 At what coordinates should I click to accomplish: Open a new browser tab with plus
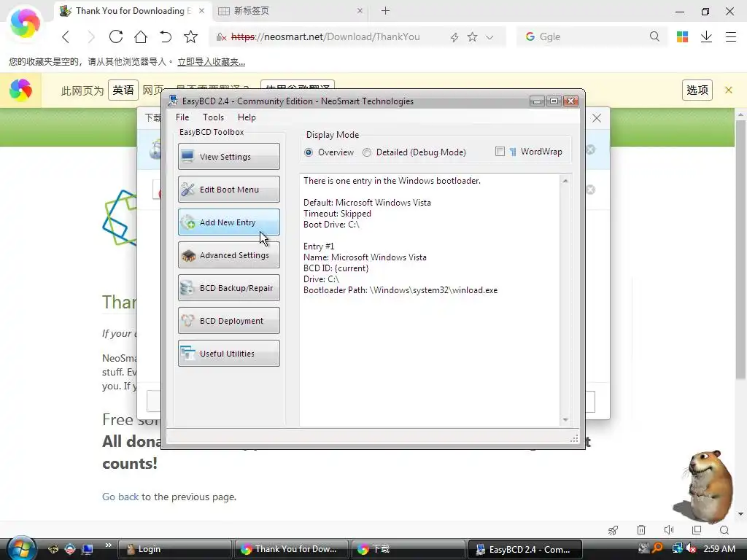(x=385, y=10)
